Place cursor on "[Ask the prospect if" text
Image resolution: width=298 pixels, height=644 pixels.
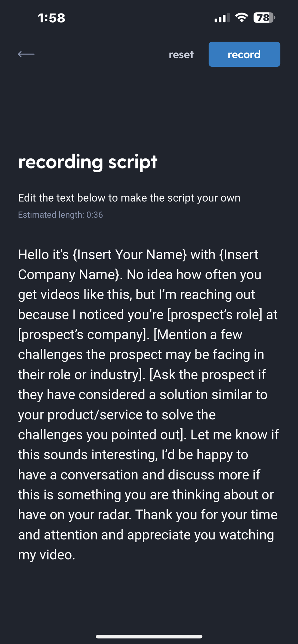[207, 374]
